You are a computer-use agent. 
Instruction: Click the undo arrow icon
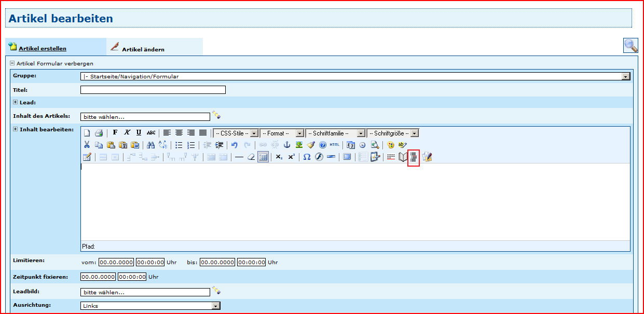pos(235,145)
